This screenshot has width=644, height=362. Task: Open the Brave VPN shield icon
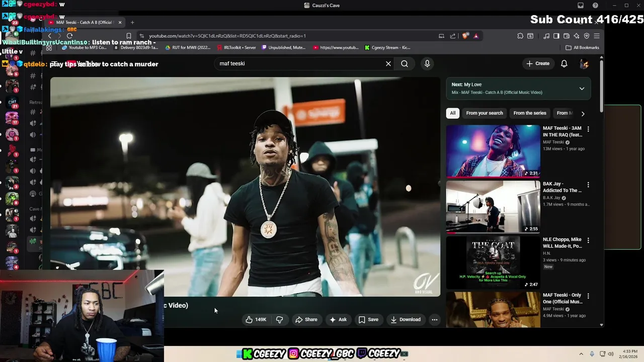pos(587,36)
